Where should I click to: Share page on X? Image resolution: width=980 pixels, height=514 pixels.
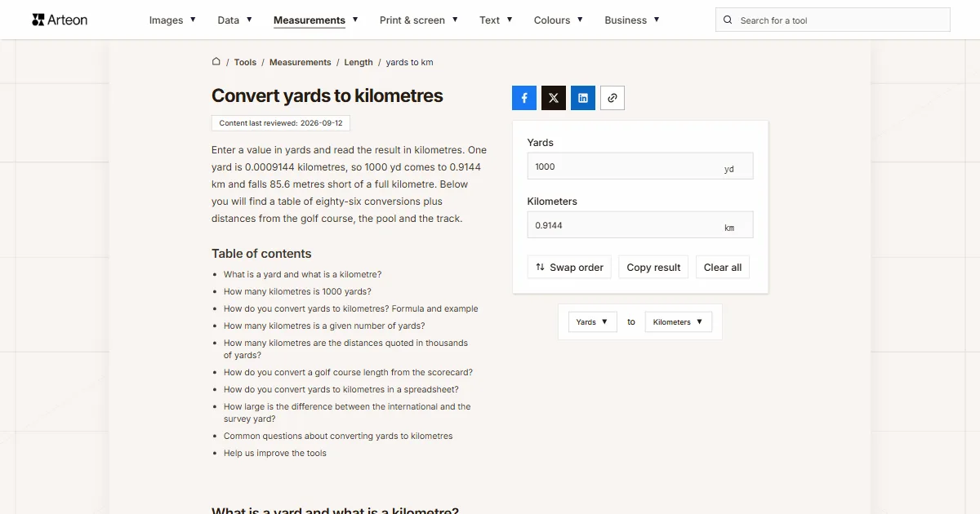click(554, 98)
